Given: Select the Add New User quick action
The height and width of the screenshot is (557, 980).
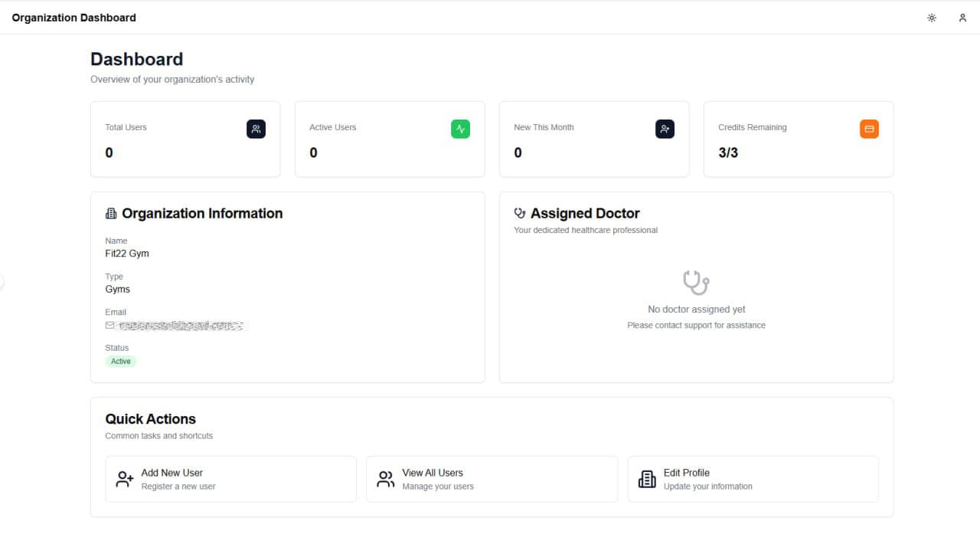Looking at the screenshot, I should click(x=230, y=478).
